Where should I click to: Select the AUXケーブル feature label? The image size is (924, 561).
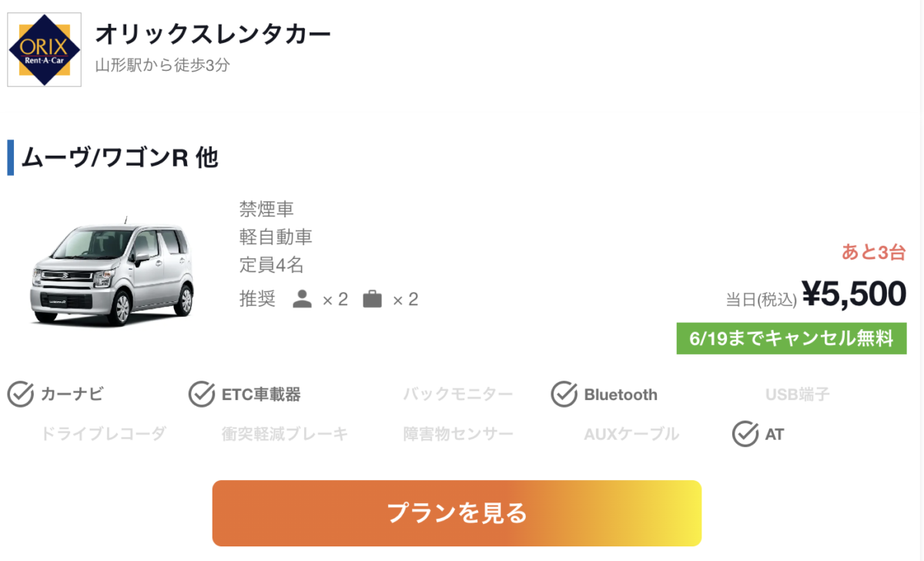631,434
